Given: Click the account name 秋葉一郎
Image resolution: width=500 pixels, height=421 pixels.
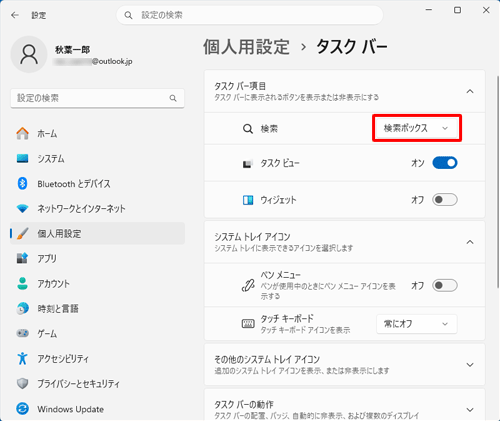Looking at the screenshot, I should pyautogui.click(x=73, y=50).
